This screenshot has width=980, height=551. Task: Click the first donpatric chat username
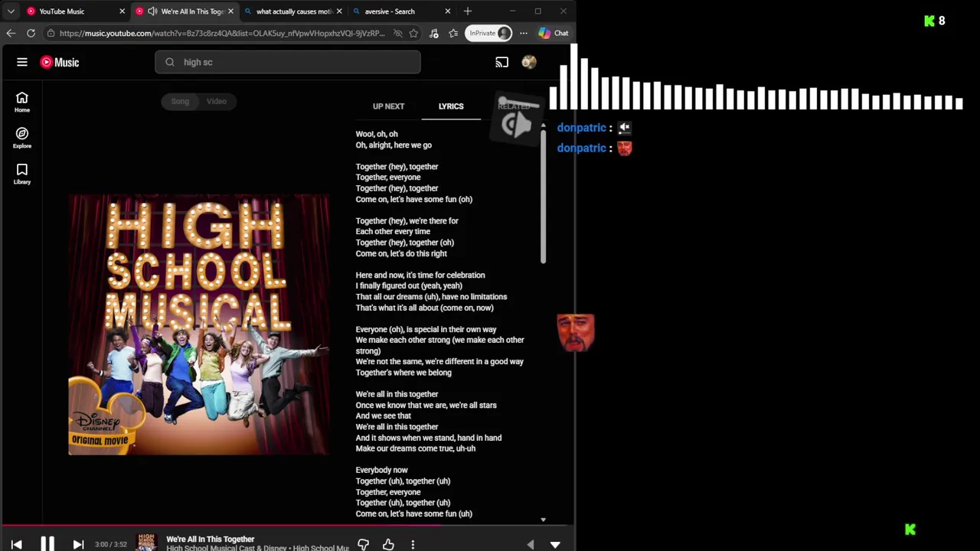pyautogui.click(x=581, y=128)
